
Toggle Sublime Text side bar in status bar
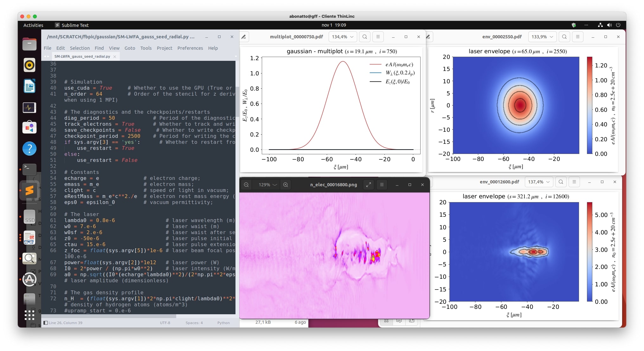tap(46, 323)
